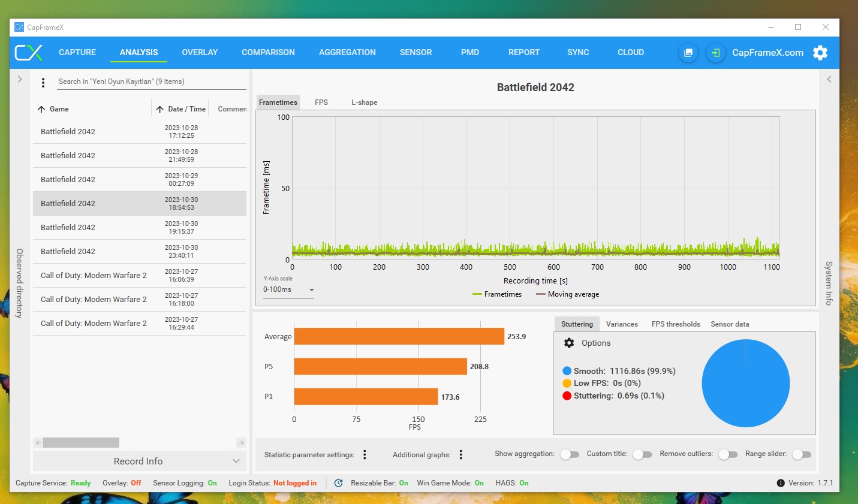Sort by Game column arrow
Image resolution: width=858 pixels, height=504 pixels.
click(x=41, y=109)
